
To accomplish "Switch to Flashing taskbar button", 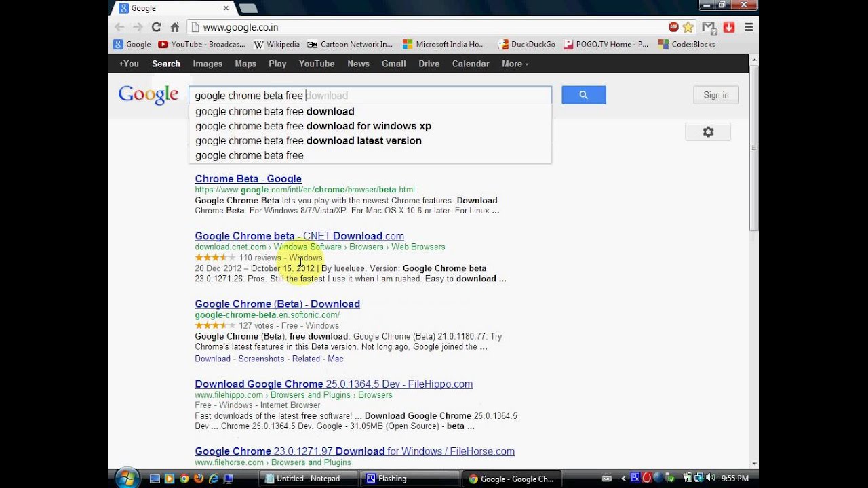I will pos(410,479).
